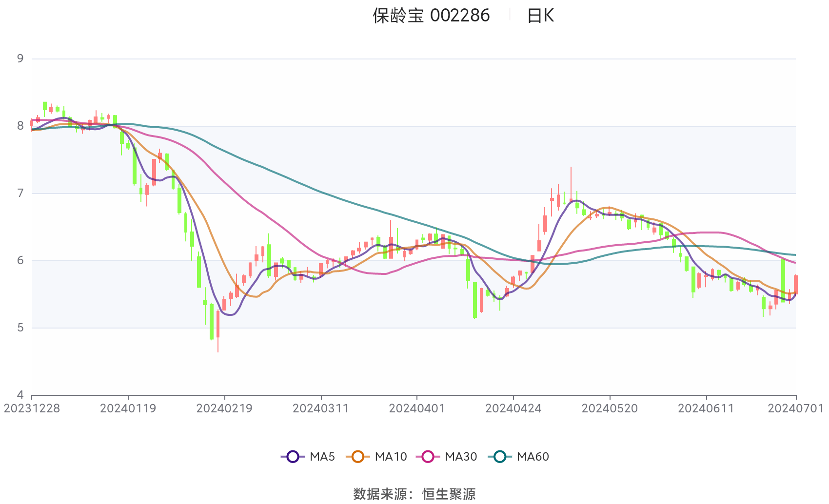
Task: Click the y-axis value 5
Action: (20, 328)
